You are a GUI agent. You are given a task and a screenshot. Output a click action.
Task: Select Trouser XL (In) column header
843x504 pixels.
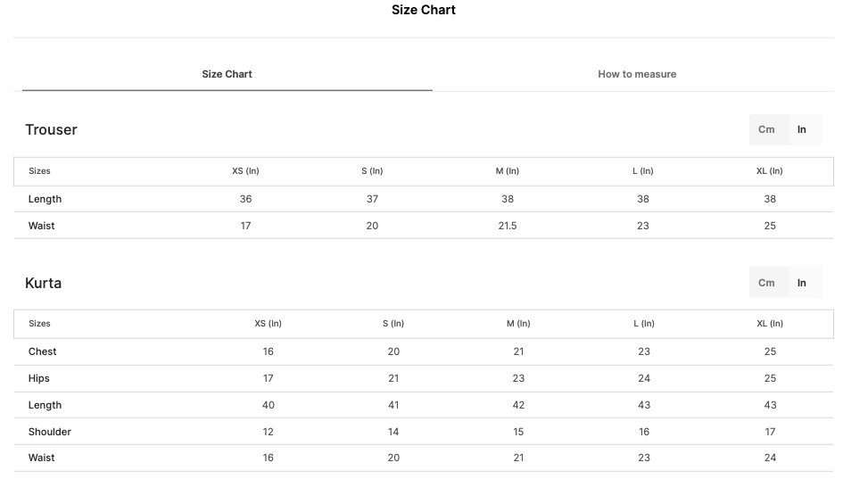[x=769, y=171]
